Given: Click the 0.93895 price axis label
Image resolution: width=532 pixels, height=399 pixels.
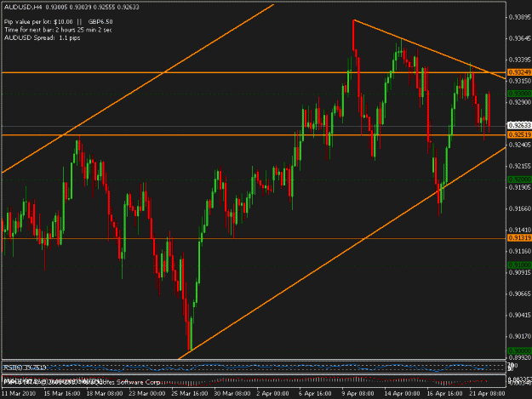Looking at the screenshot, I should coord(520,17).
